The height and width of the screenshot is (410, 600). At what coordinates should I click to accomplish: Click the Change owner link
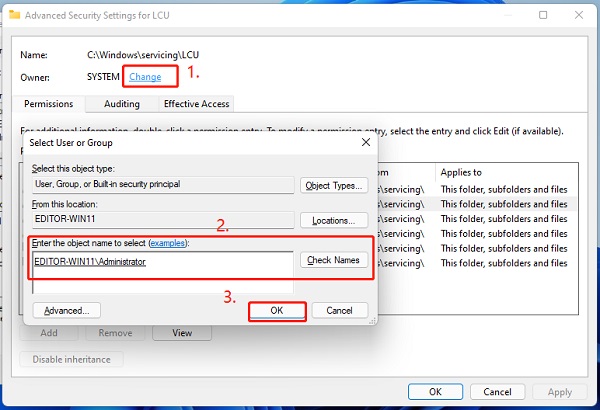(145, 77)
